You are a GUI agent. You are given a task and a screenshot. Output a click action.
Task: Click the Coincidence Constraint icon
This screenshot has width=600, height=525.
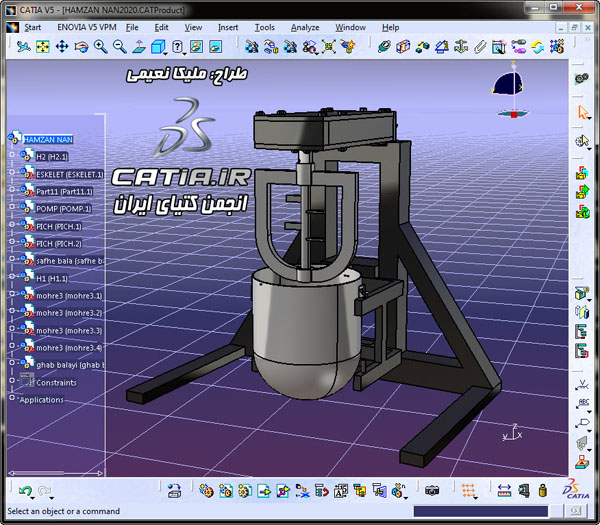pos(384,47)
